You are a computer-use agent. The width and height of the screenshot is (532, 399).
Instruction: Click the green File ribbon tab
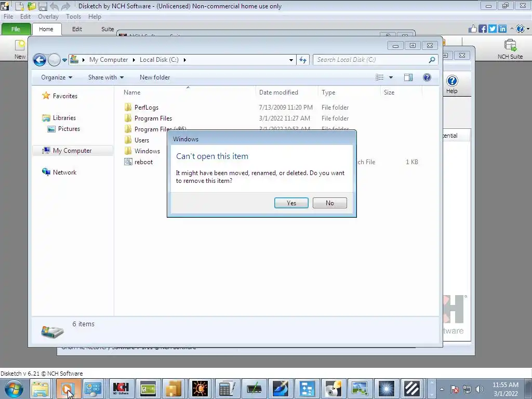tap(16, 29)
